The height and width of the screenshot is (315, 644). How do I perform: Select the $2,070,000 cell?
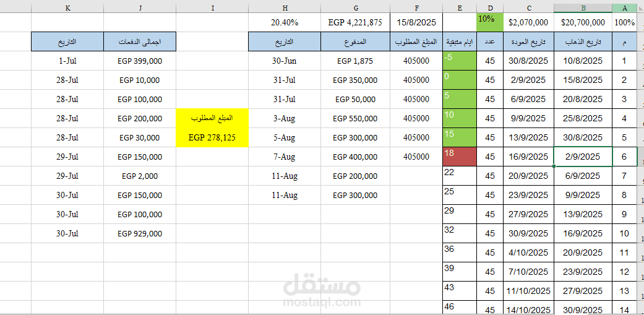[x=528, y=22]
